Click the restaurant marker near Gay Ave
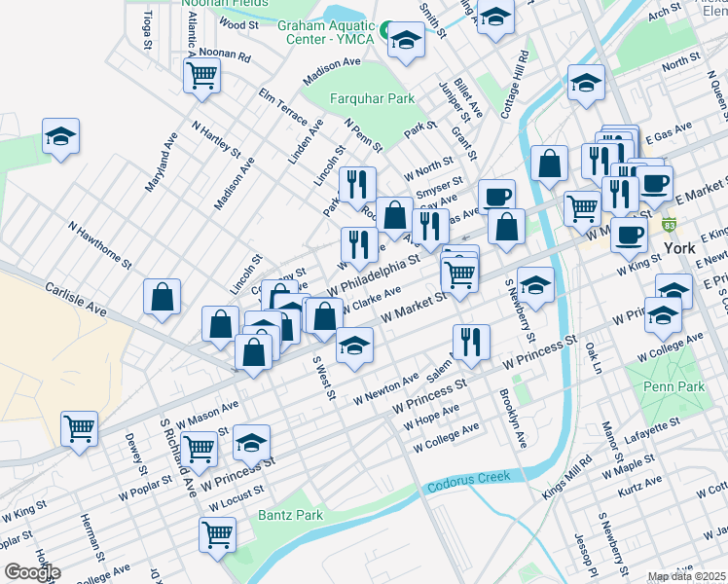The image size is (728, 584). 431,228
